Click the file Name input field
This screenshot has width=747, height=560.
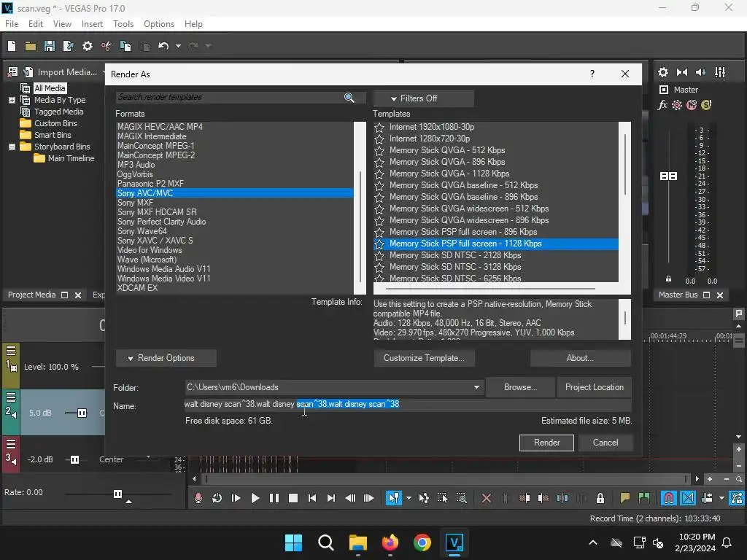click(x=408, y=404)
